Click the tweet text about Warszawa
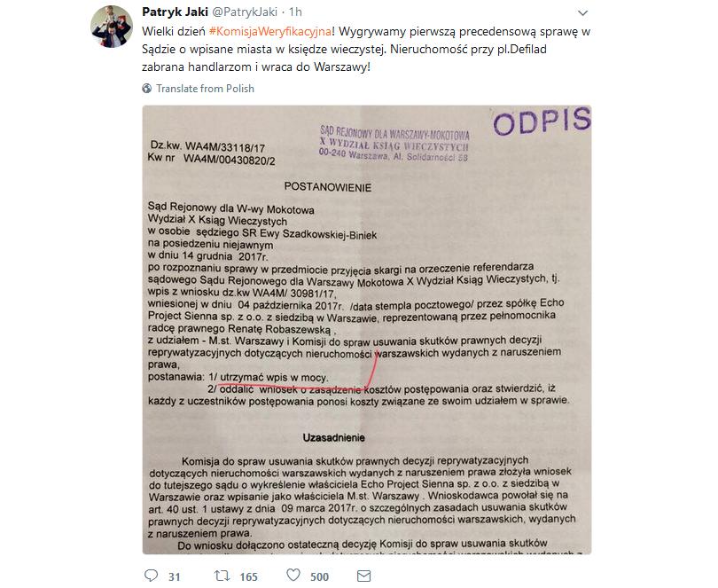Image resolution: width=718 pixels, height=588 pixels. pyautogui.click(x=366, y=49)
